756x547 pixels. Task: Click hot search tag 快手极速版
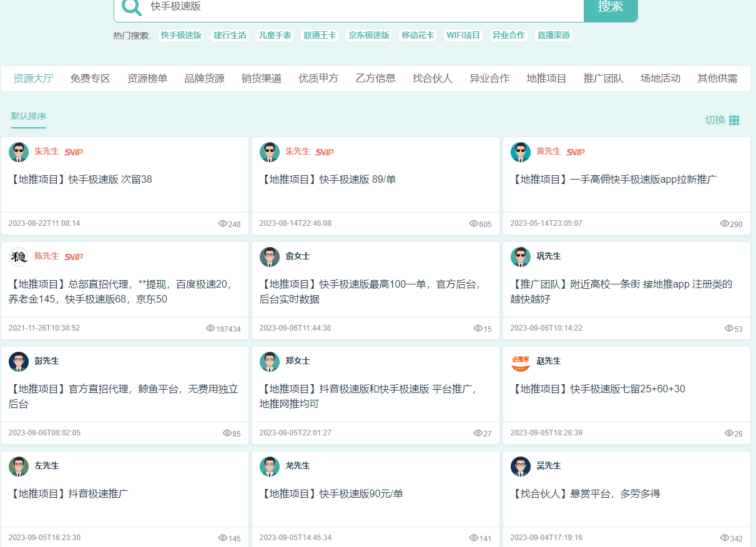pyautogui.click(x=182, y=36)
